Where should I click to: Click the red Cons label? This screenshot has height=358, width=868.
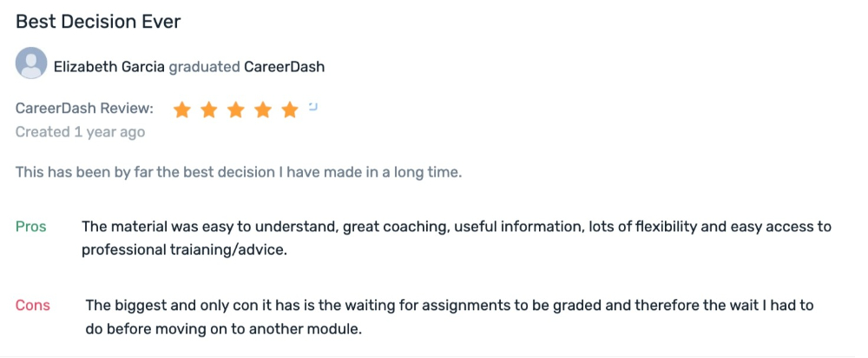tap(33, 305)
